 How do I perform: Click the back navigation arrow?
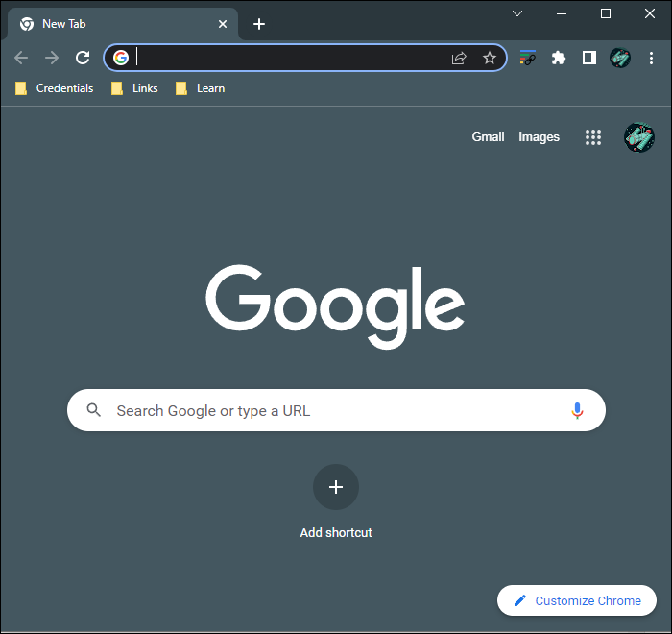pyautogui.click(x=20, y=58)
